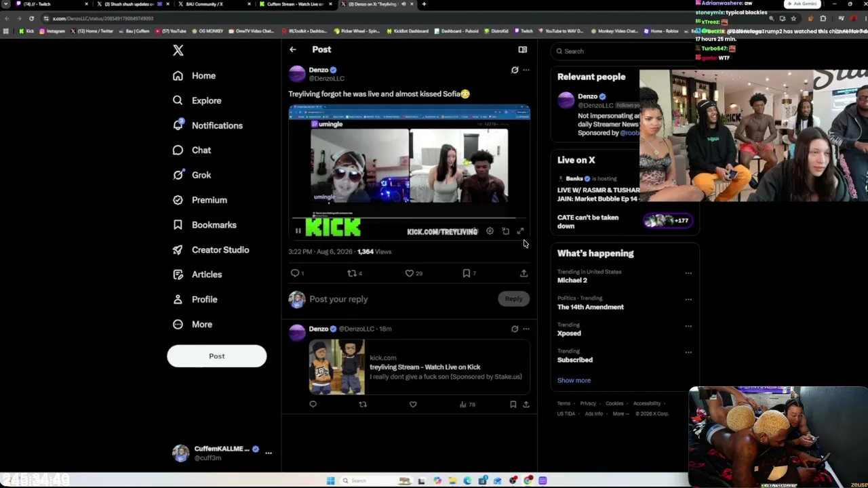Image resolution: width=868 pixels, height=488 pixels.
Task: Open the Windows Start menu
Action: 330,481
